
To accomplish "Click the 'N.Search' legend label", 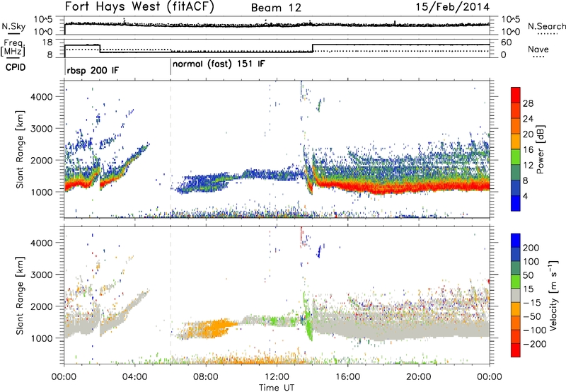I will point(546,26).
